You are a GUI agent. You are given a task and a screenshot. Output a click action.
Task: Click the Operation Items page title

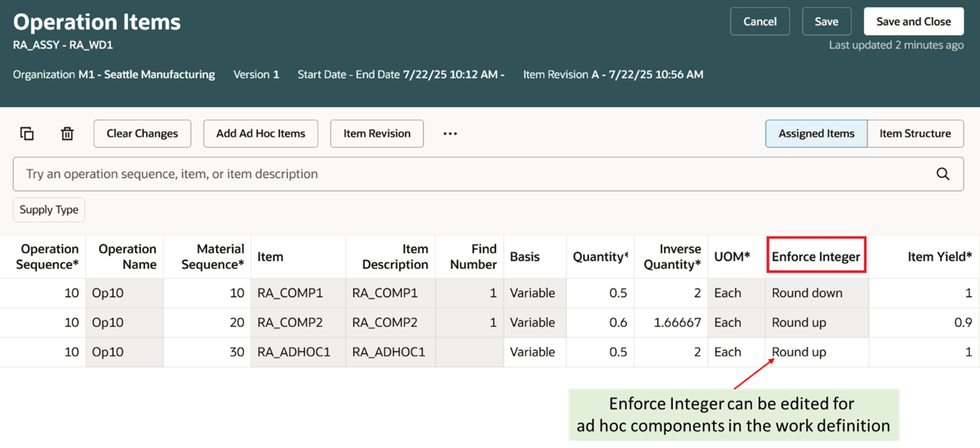(96, 22)
